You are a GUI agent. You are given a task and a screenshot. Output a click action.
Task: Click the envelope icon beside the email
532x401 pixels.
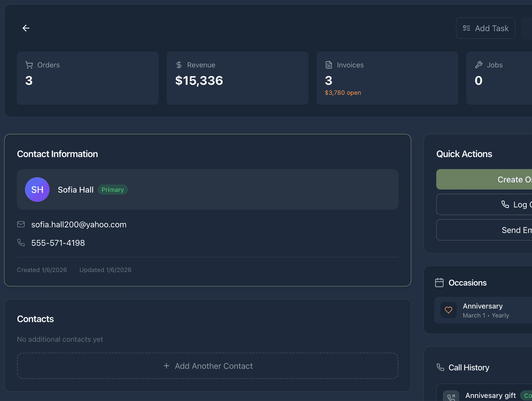tap(21, 224)
